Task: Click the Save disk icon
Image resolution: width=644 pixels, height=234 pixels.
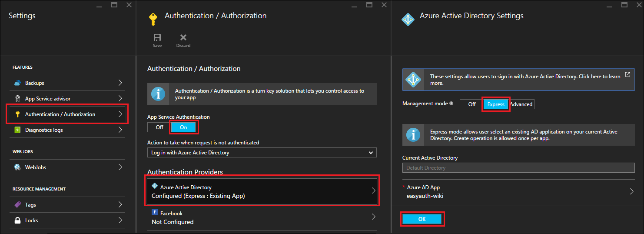Action: pyautogui.click(x=157, y=38)
